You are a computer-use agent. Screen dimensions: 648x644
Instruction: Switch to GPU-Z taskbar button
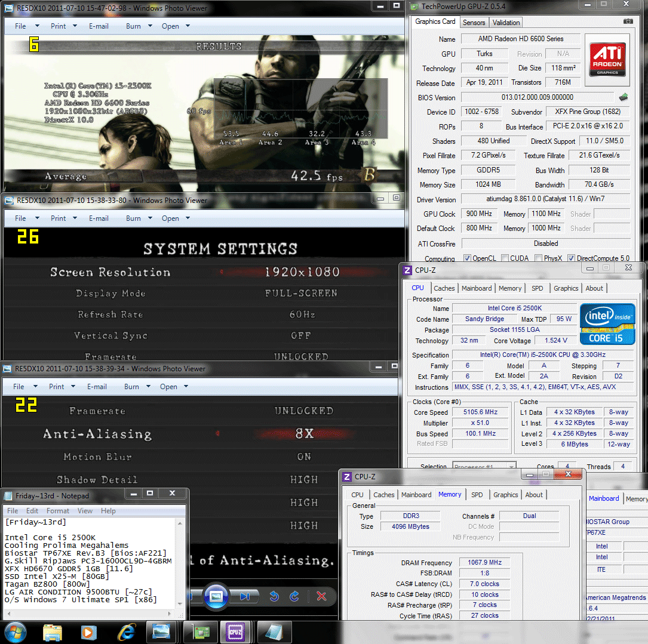tap(201, 632)
